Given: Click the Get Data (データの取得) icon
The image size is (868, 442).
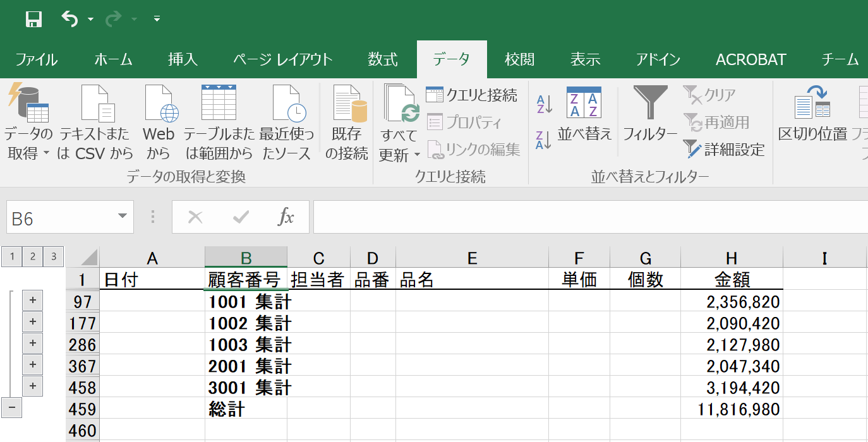Looking at the screenshot, I should pyautogui.click(x=28, y=104).
